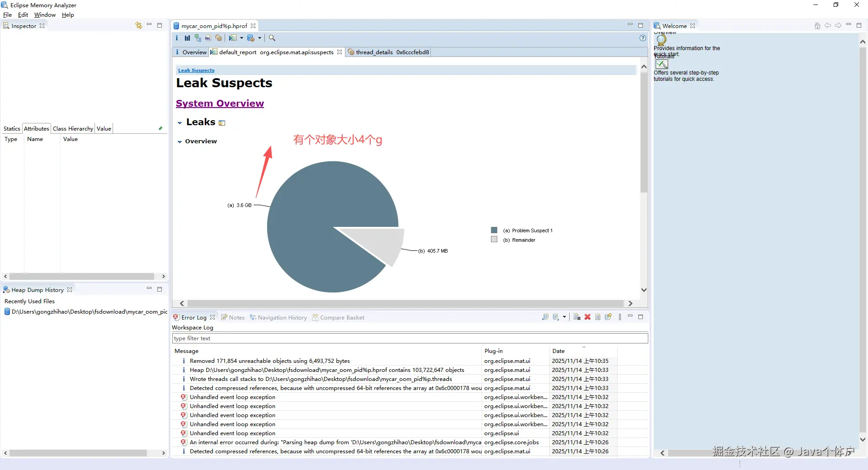868x470 pixels.
Task: Navigate back in the Welcome view
Action: click(x=828, y=26)
